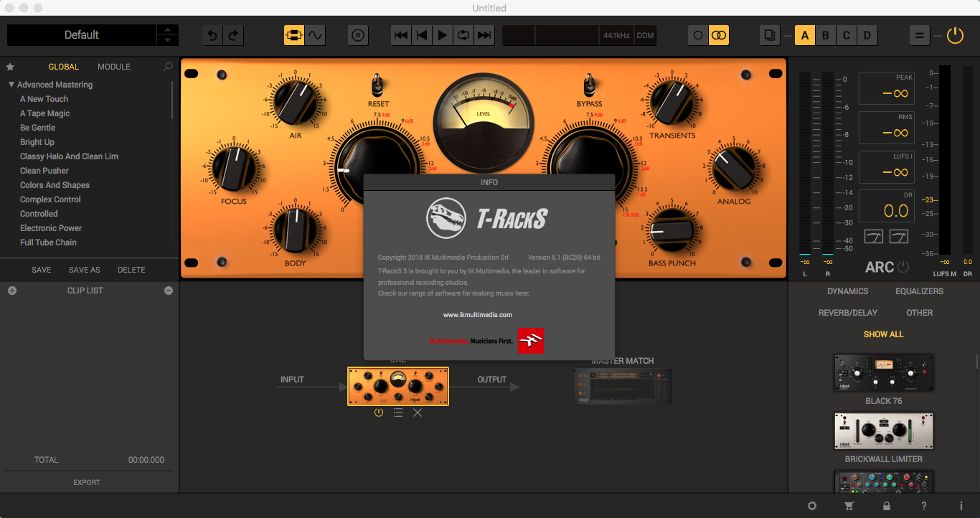Switch to the waveform curve view

315,35
